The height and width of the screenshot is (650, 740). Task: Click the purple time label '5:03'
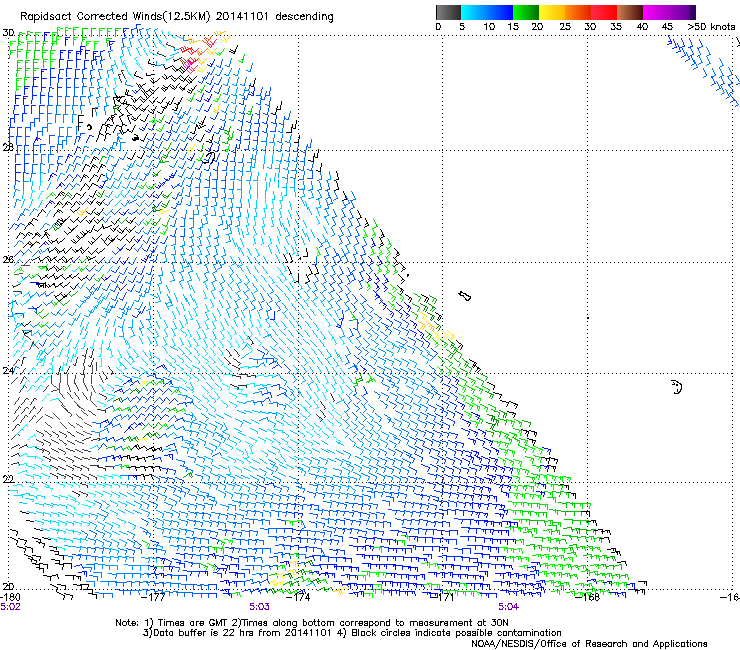[x=260, y=607]
